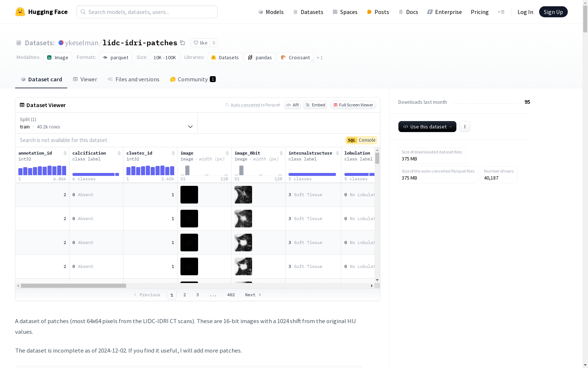Screen dimensions: 588x368
Task: Click the cluster_id histogram bars
Action: pos(150,170)
